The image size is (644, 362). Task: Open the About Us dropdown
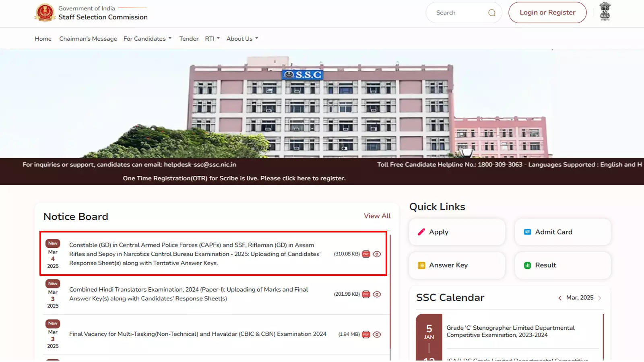point(242,38)
